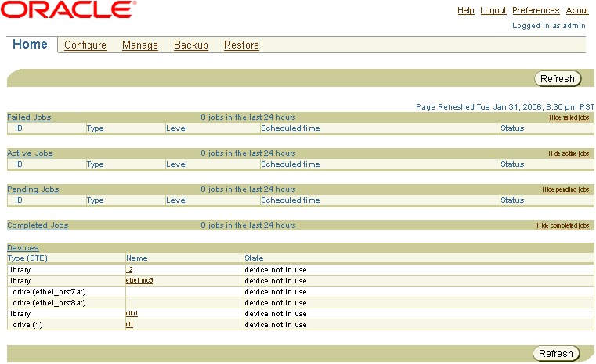Open library device l2 in Devices table
Image resolution: width=596 pixels, height=364 pixels.
tap(129, 269)
